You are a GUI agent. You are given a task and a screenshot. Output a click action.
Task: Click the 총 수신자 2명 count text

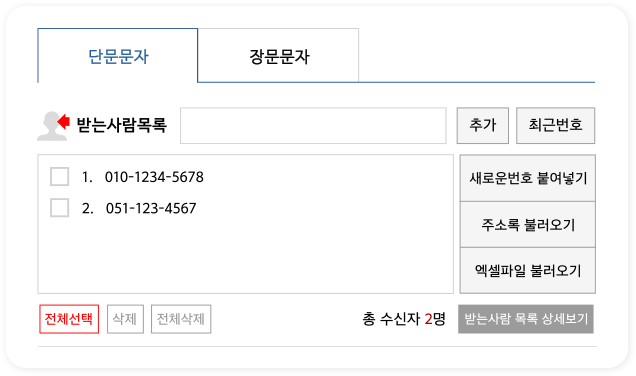[404, 319]
